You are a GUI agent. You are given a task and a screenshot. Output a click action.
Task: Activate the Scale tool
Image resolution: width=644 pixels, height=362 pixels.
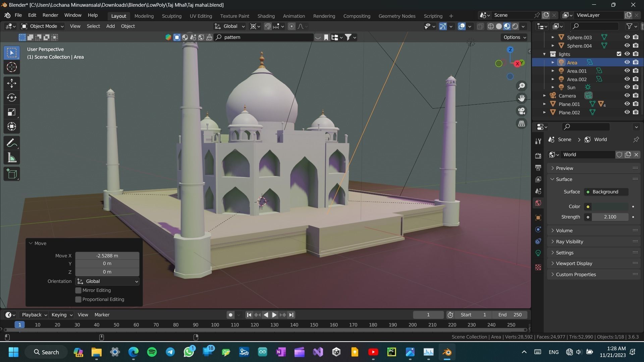pos(12,112)
